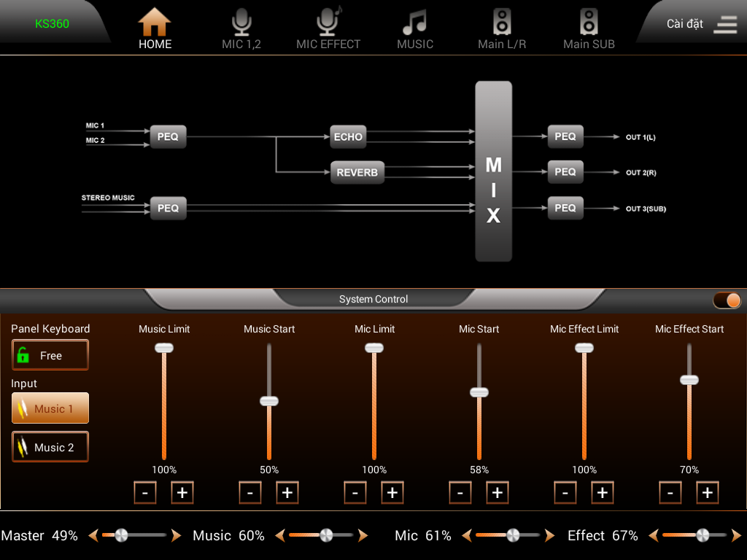Toggle Panel Keyboard Free lock button

tap(50, 355)
